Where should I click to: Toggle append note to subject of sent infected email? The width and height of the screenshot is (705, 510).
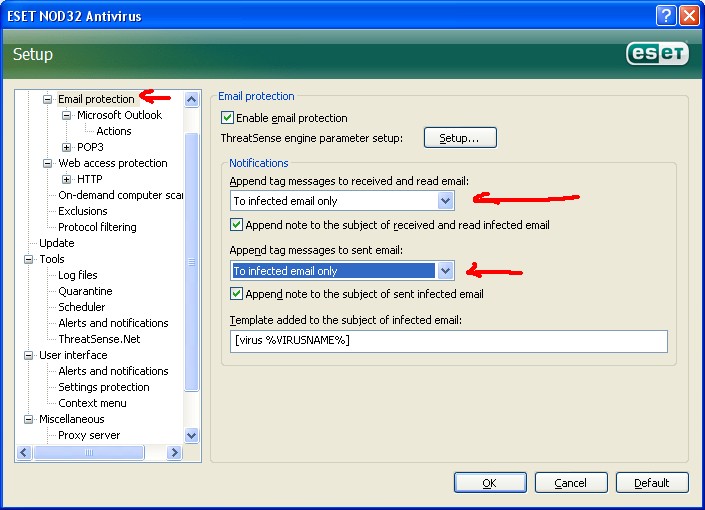coord(236,294)
